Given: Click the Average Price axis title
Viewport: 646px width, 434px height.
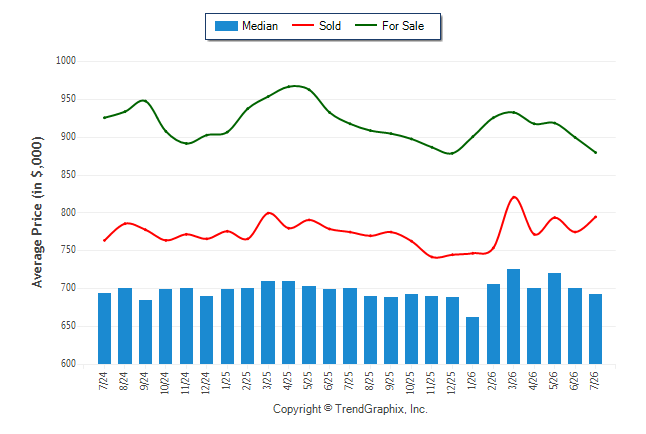Looking at the screenshot, I should 37,212.
